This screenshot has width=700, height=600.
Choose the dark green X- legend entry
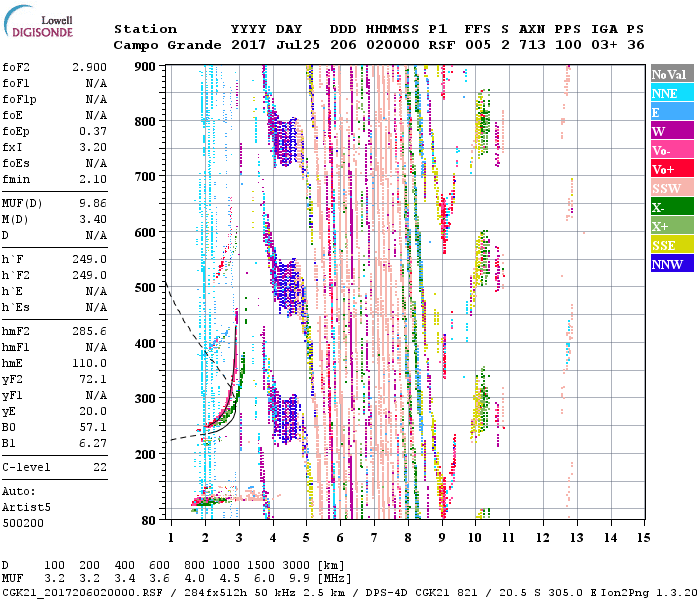tap(668, 208)
